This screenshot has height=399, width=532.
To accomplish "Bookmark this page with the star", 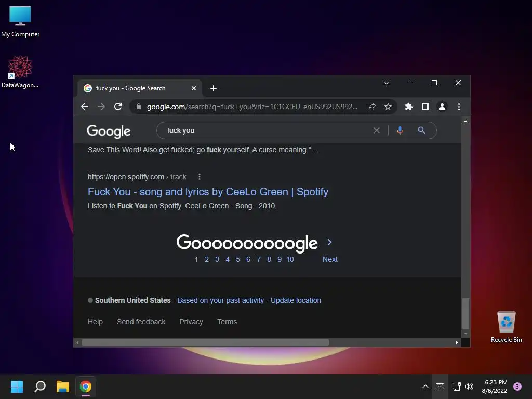I will pos(388,107).
